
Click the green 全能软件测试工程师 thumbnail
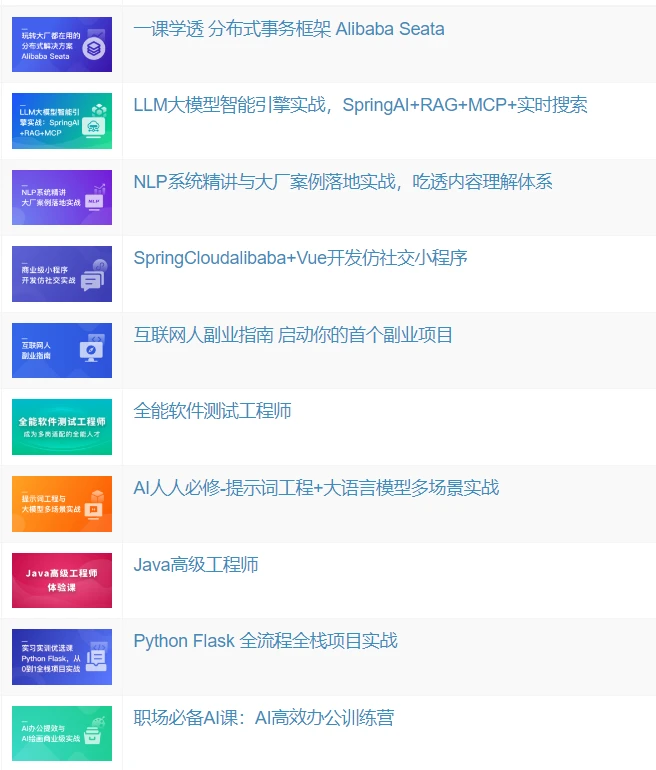[62, 427]
